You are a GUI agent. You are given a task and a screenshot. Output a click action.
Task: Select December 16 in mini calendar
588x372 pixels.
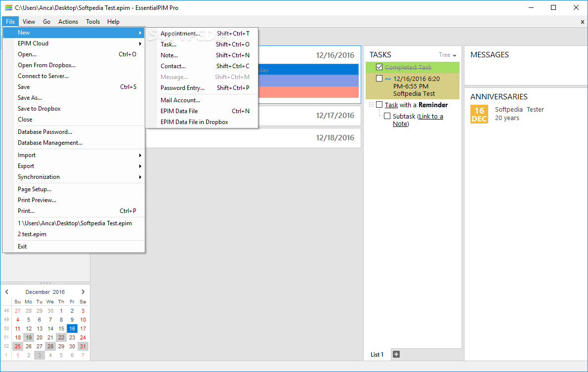click(x=72, y=329)
